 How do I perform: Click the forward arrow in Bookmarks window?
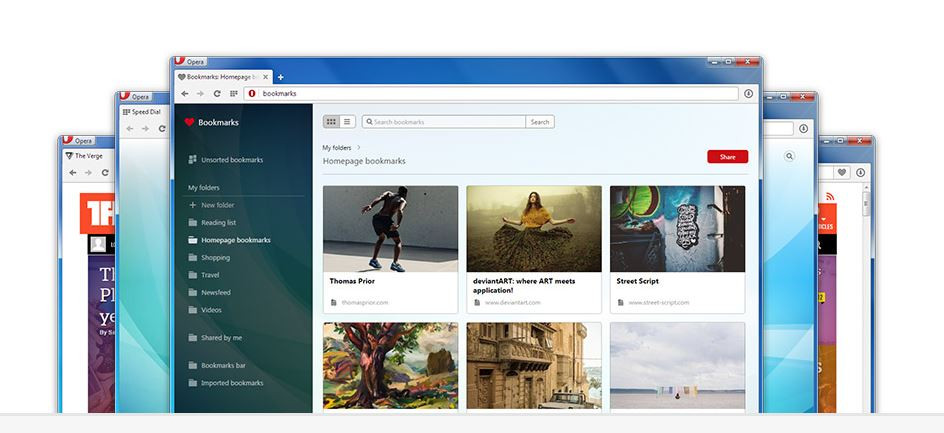(201, 93)
